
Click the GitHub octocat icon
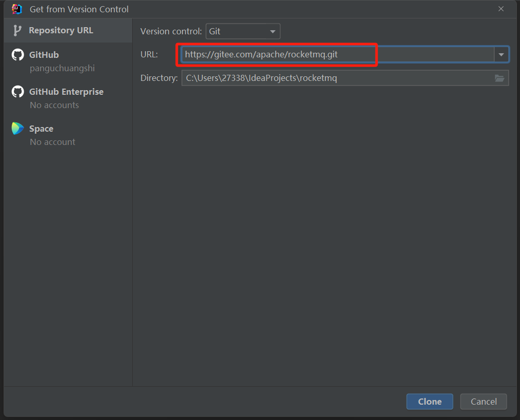coord(18,55)
